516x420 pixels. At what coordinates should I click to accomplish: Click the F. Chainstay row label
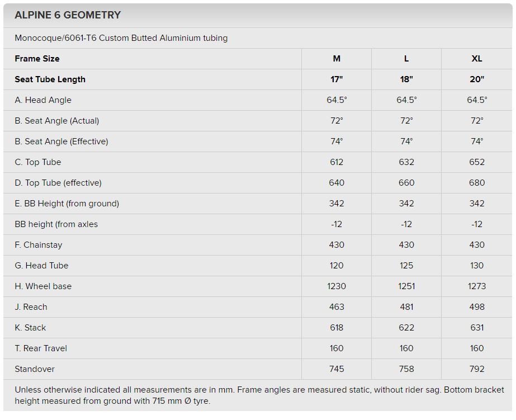point(39,245)
